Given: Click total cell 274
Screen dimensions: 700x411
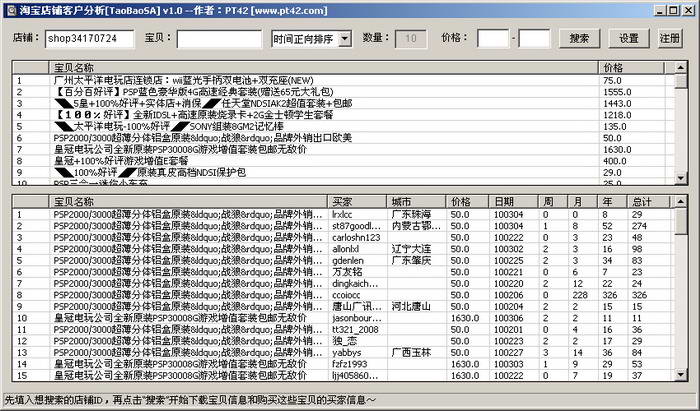Looking at the screenshot, I should point(639,226).
